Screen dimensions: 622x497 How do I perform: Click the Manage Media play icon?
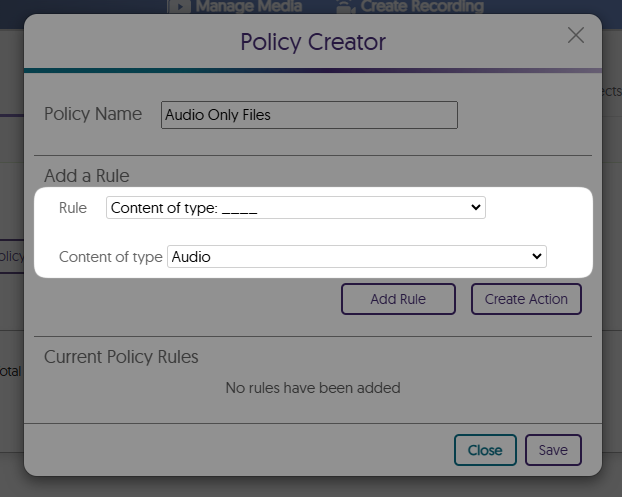tap(179, 6)
